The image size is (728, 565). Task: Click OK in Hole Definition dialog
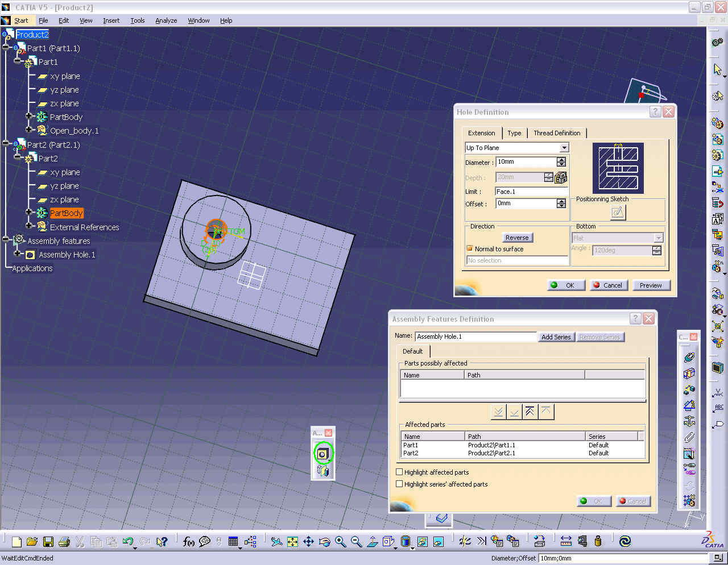click(566, 285)
